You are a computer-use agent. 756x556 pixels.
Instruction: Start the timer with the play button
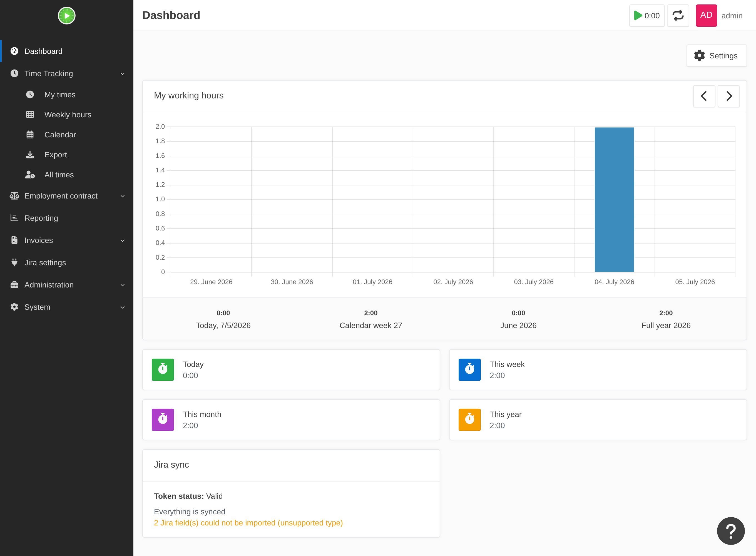[x=647, y=16]
